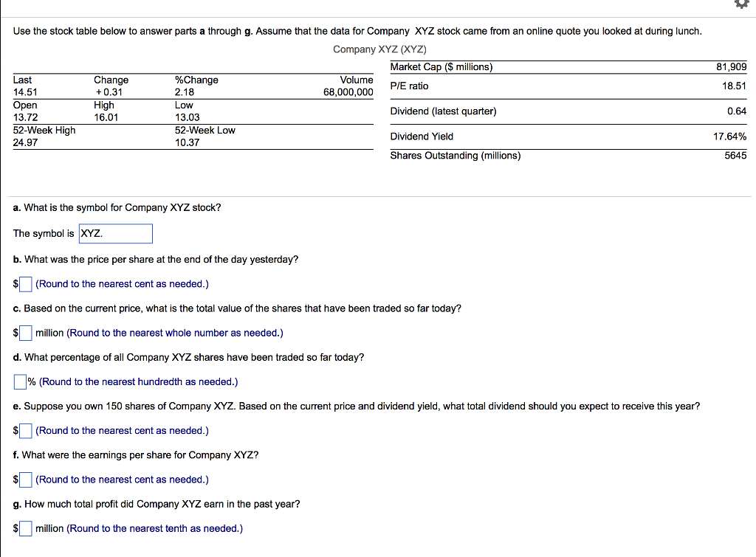Screen dimensions: 756x557
Task: Open the settings gear icon
Action: click(x=741, y=4)
